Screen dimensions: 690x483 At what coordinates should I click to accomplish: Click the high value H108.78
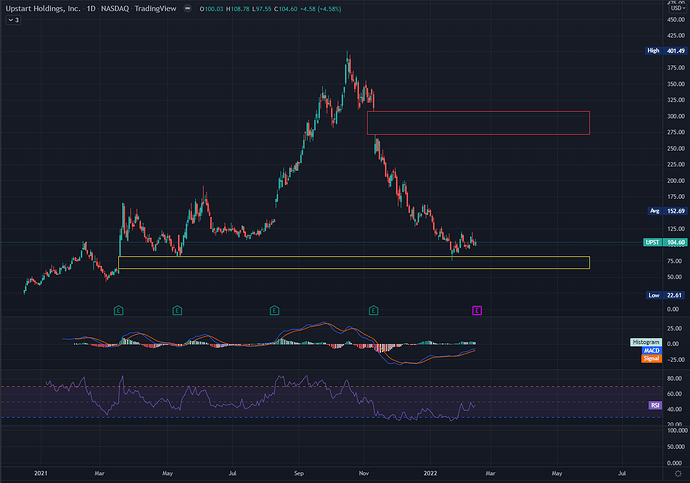click(237, 9)
